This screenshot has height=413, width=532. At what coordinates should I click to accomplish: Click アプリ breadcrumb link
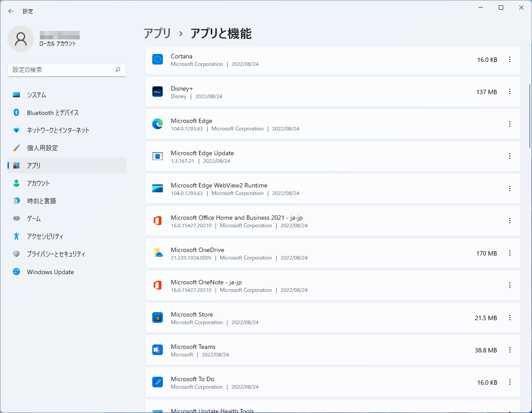tap(157, 33)
